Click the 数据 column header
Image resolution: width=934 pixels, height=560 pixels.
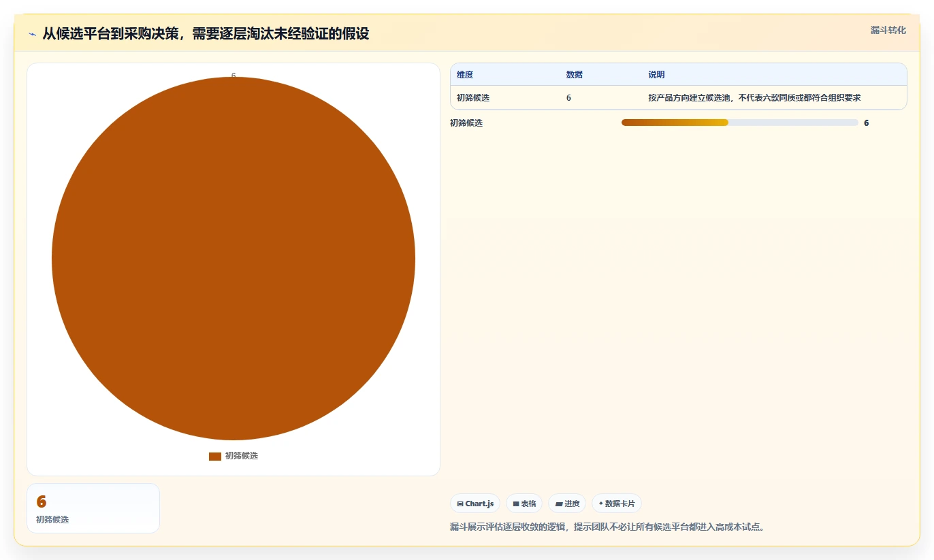[575, 75]
